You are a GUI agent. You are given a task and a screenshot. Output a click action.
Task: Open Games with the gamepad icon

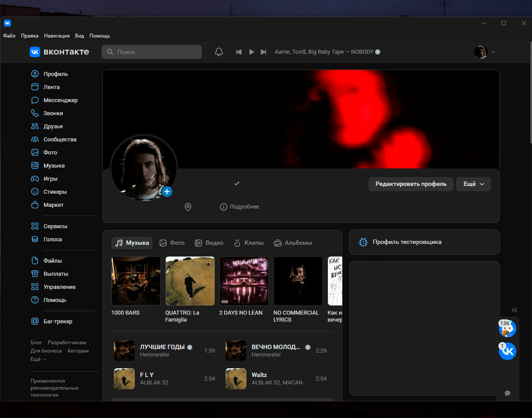35,179
